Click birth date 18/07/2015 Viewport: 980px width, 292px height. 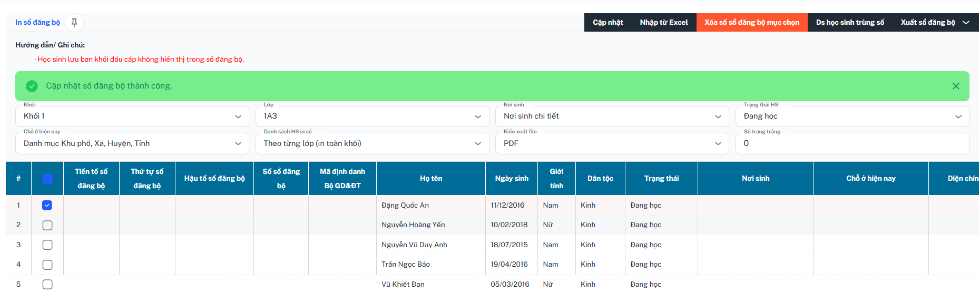(509, 245)
